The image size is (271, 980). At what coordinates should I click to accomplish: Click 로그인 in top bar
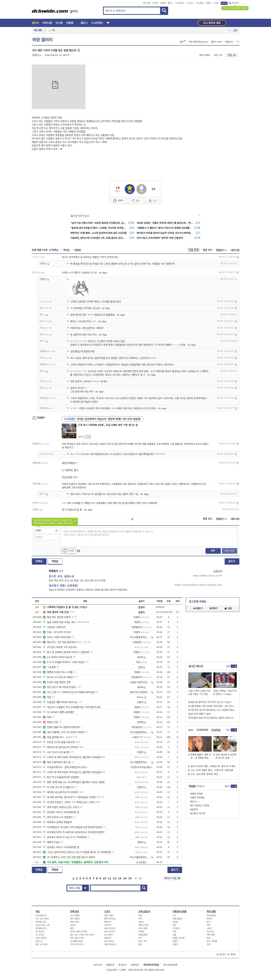coord(224,3)
